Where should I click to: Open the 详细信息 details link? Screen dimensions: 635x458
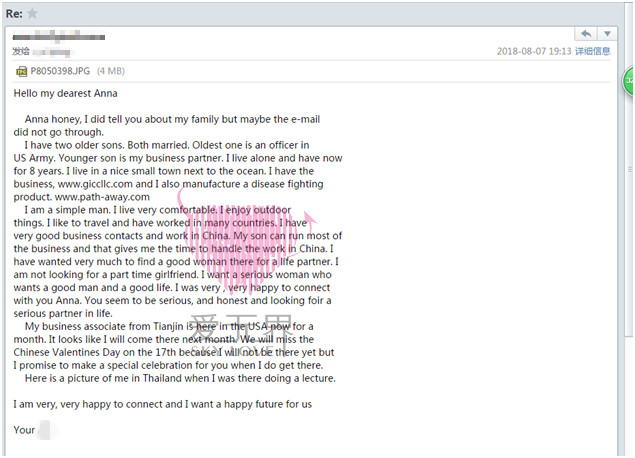coord(592,51)
